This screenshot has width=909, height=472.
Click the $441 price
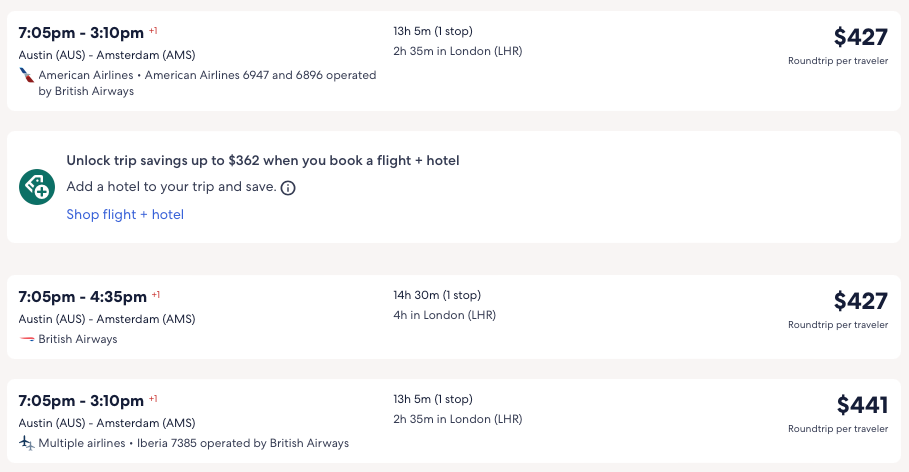click(862, 405)
